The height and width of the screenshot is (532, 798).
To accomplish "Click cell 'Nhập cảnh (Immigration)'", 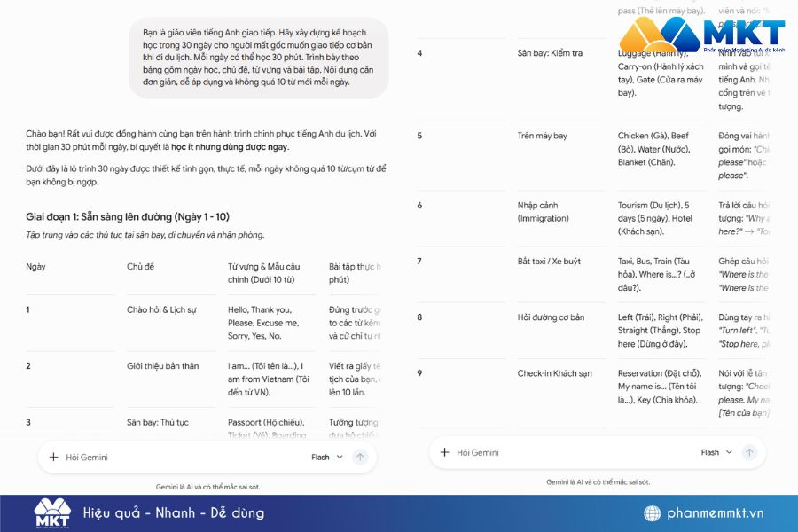I will (543, 212).
